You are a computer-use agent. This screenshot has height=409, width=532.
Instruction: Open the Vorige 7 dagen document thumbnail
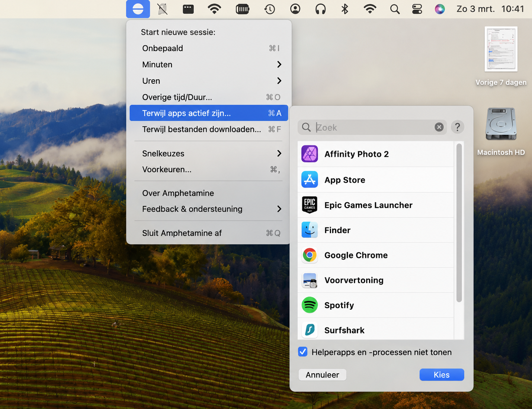pos(501,49)
